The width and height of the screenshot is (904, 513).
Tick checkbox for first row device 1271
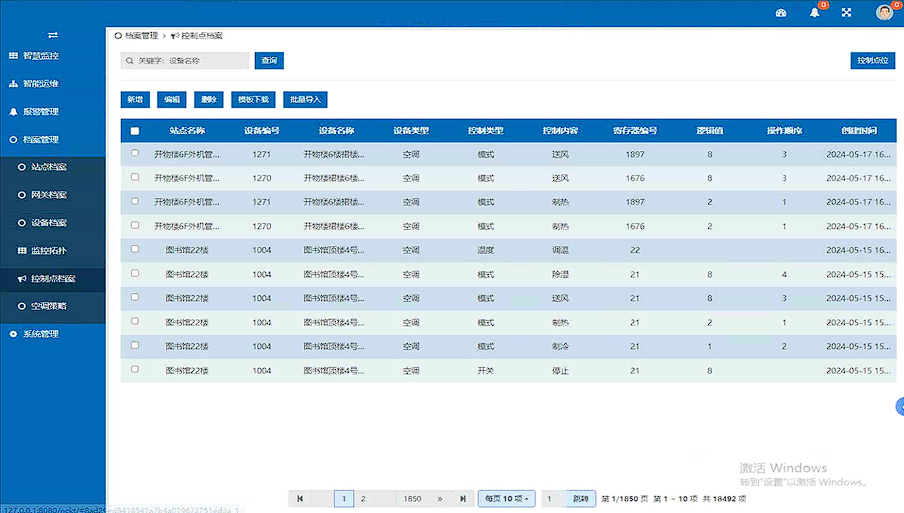pyautogui.click(x=135, y=153)
